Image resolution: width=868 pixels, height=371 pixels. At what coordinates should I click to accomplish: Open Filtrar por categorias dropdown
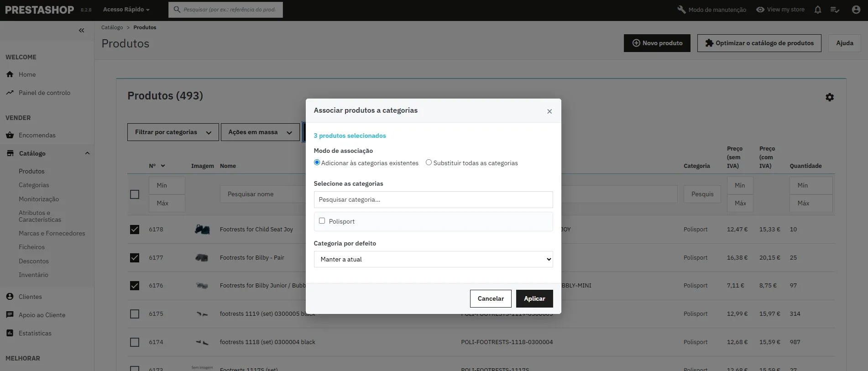click(x=173, y=132)
